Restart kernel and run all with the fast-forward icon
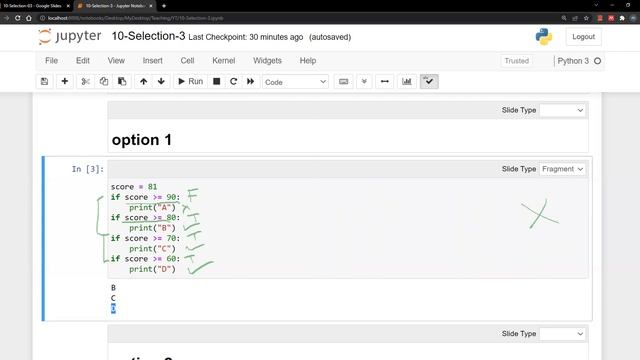This screenshot has width=640, height=360. point(250,81)
